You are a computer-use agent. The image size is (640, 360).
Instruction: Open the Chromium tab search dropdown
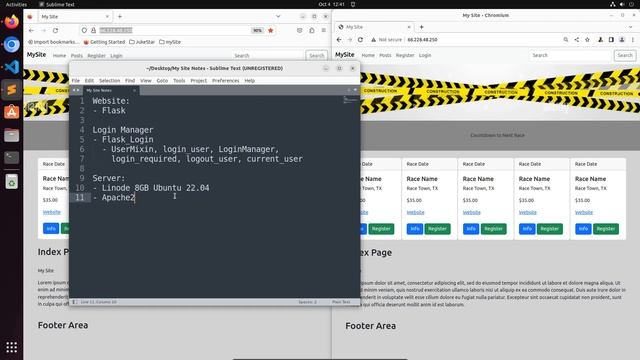coord(631,27)
